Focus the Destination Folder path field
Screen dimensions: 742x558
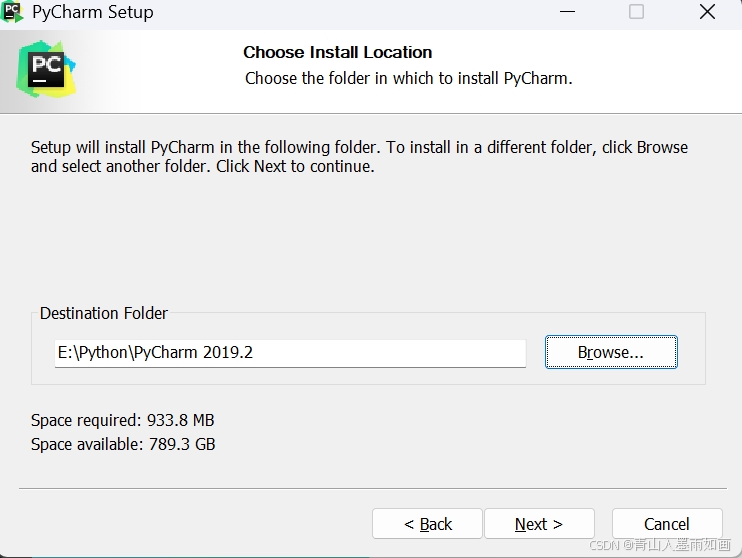290,353
